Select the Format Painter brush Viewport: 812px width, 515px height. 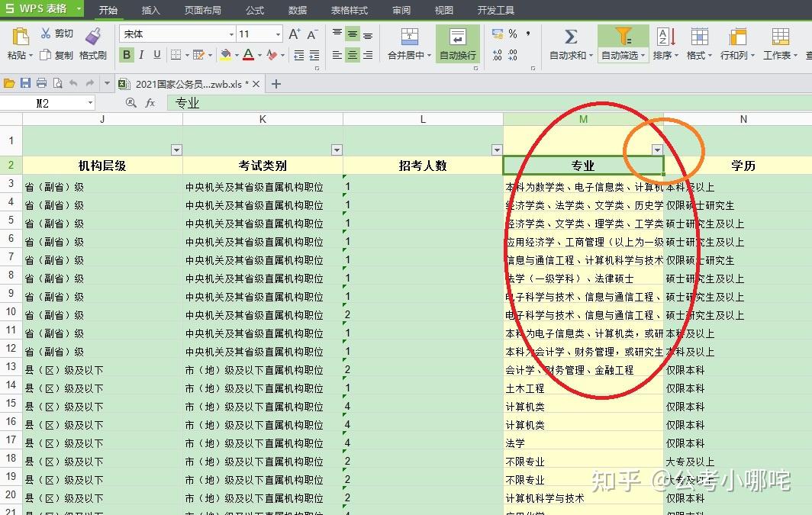pos(93,36)
